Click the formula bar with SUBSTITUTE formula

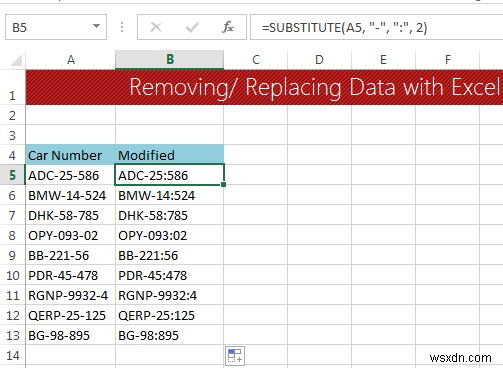point(377,27)
